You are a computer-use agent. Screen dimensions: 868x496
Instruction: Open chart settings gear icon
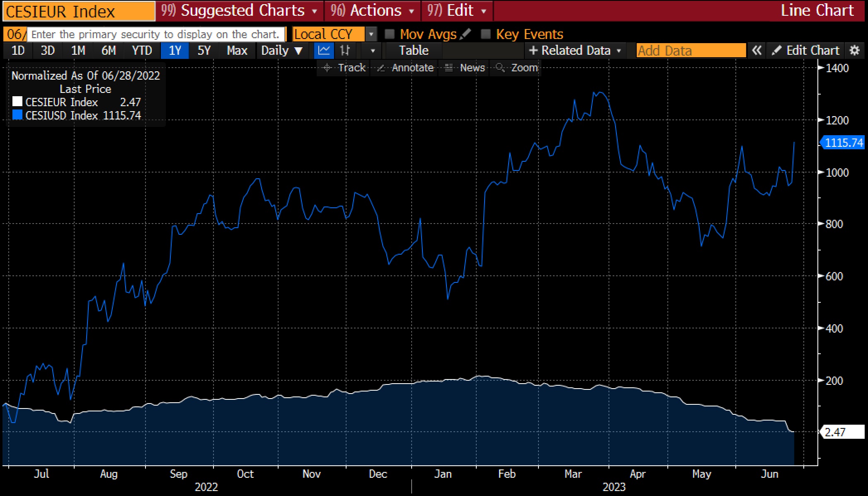854,51
